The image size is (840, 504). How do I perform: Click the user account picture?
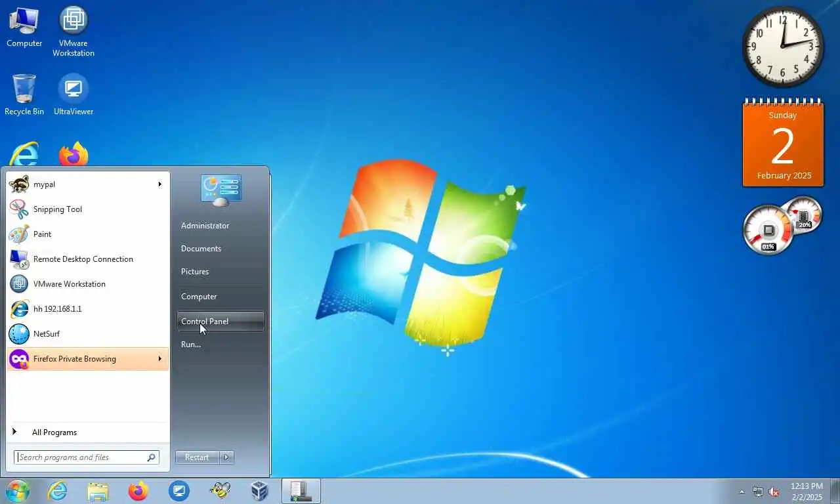pos(221,191)
